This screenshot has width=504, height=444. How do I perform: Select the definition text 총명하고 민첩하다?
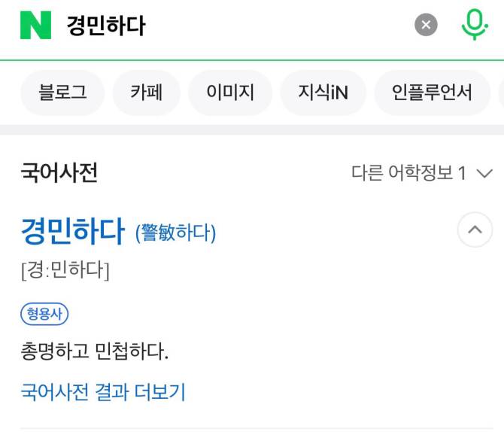[95, 351]
